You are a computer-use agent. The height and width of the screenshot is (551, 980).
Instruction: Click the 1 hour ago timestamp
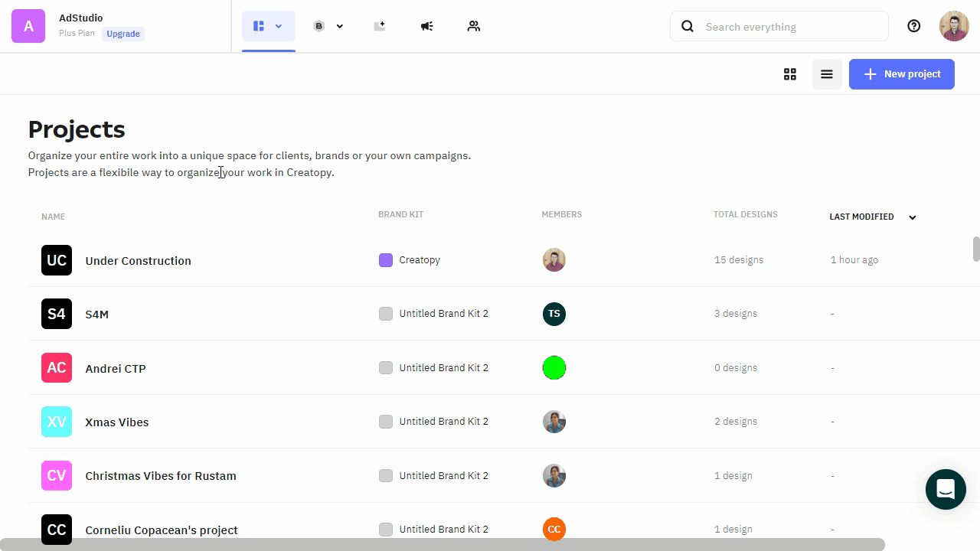click(x=854, y=260)
